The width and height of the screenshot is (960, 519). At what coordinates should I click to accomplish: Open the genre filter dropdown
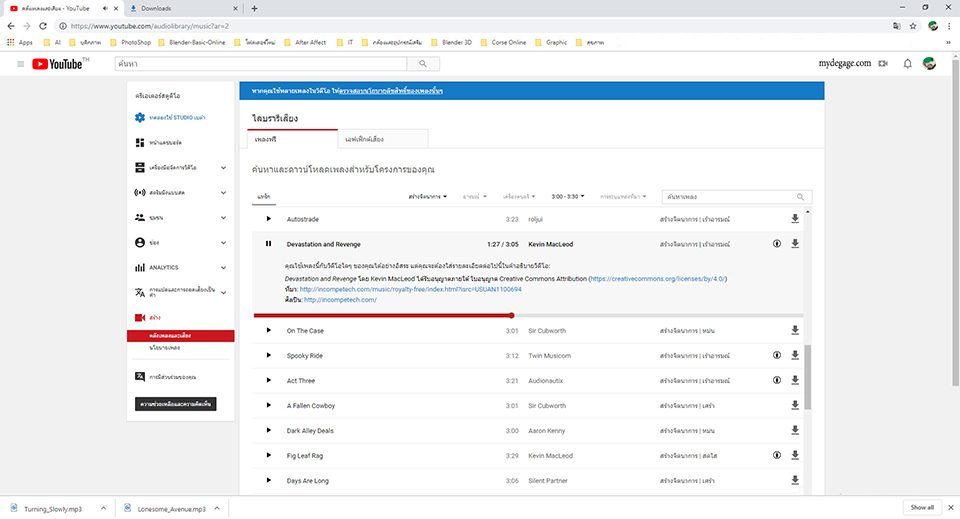pos(427,196)
